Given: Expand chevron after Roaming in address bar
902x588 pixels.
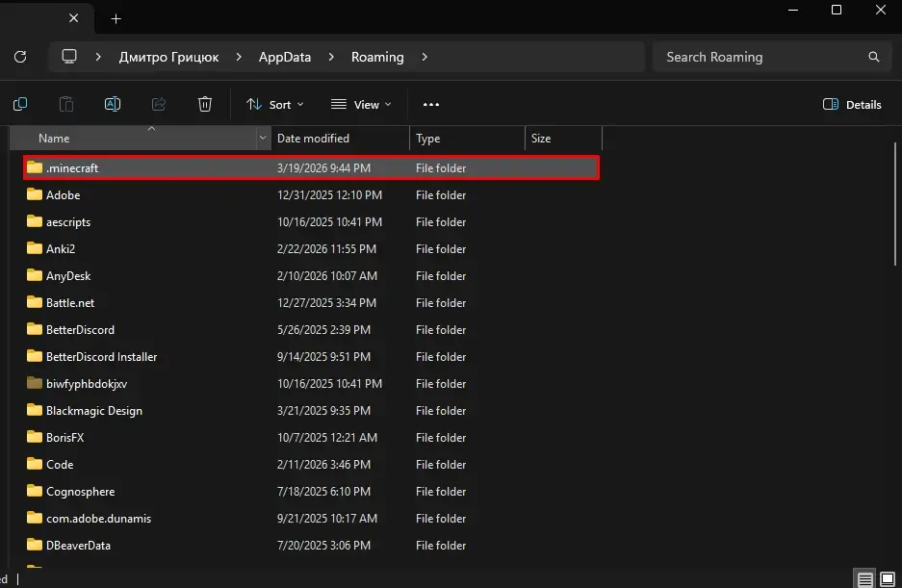Looking at the screenshot, I should coord(425,57).
